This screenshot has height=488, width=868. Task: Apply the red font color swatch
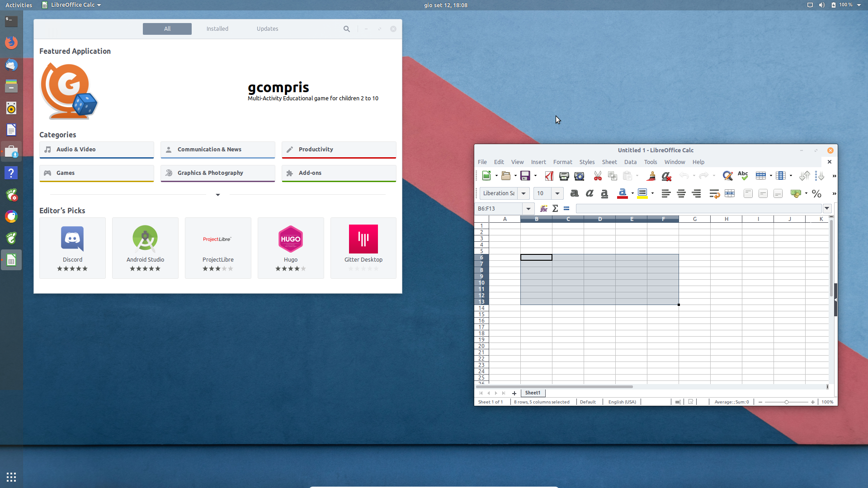[623, 193]
